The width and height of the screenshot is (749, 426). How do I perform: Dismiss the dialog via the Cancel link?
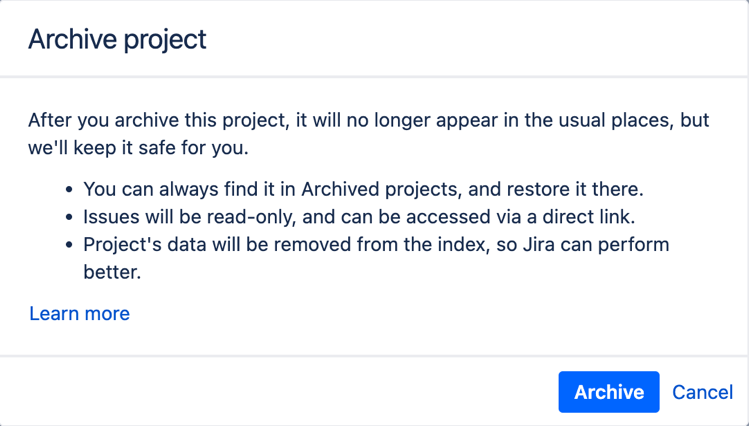pyautogui.click(x=702, y=392)
